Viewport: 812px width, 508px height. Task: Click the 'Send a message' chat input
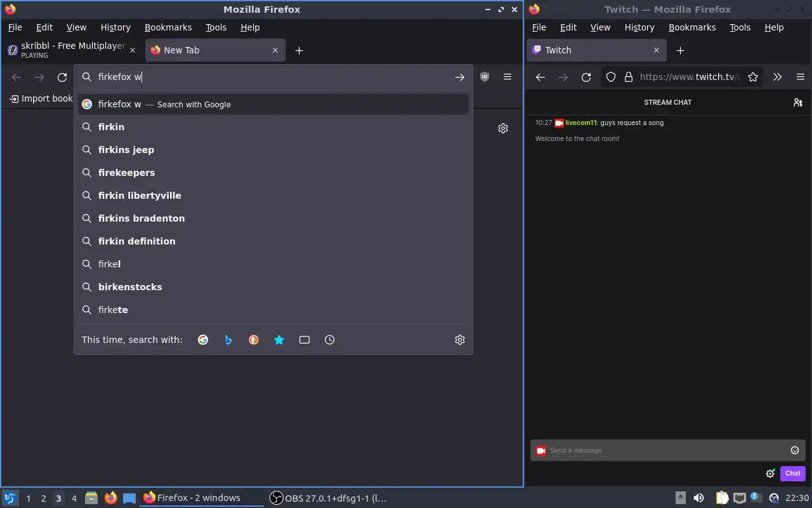point(667,450)
